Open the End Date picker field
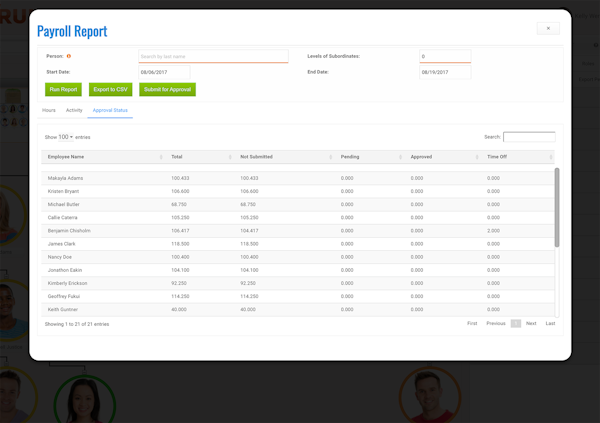 click(x=444, y=73)
